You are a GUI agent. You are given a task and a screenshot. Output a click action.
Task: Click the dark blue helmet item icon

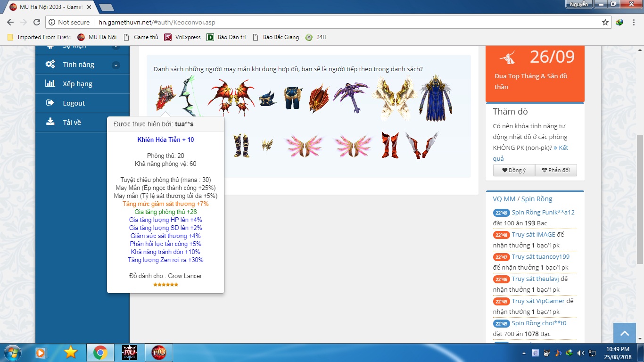click(x=268, y=99)
